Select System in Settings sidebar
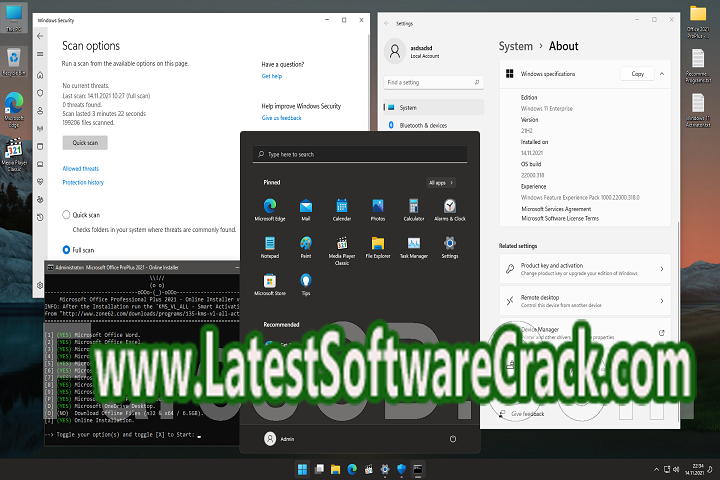720x480 pixels. [408, 107]
